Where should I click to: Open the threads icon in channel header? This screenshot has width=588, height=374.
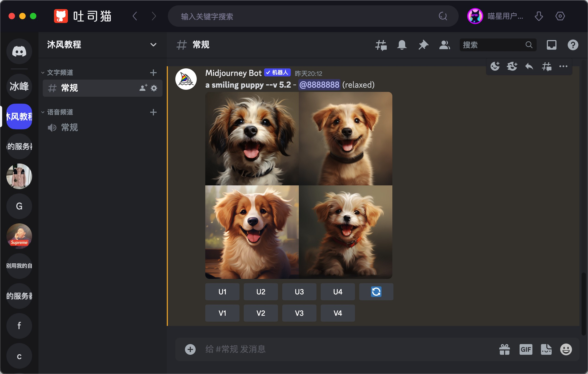tap(381, 45)
